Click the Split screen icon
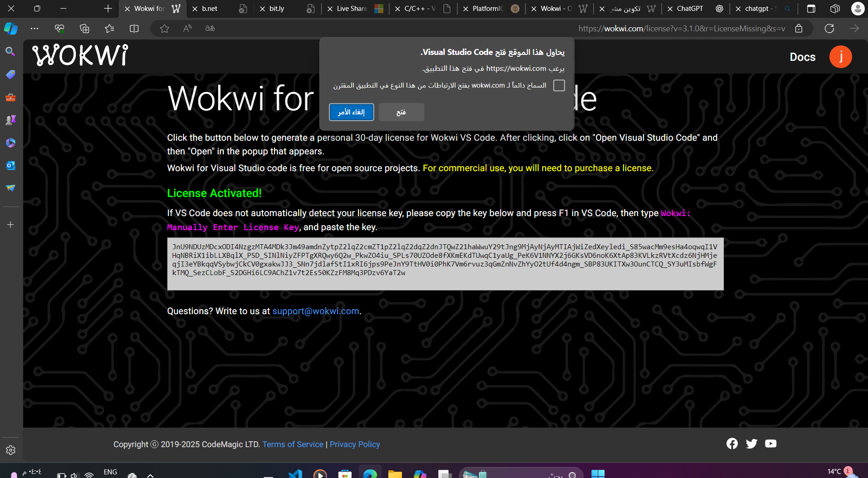The height and width of the screenshot is (478, 868). 134,29
